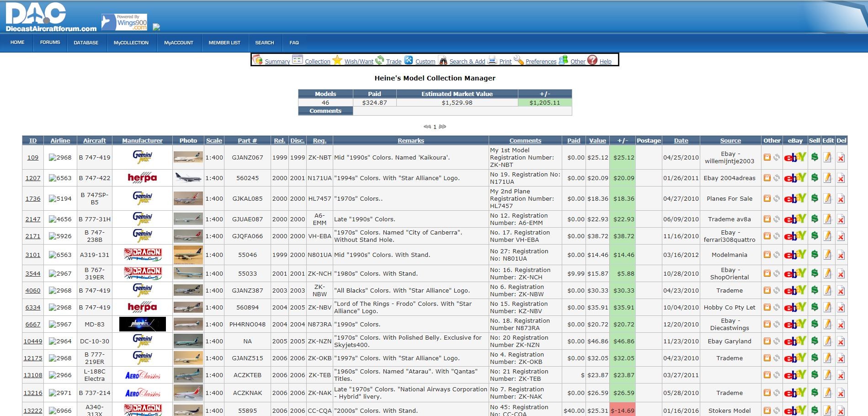Click the Search & Add binoculars icon
The height and width of the screenshot is (416, 868).
pyautogui.click(x=443, y=60)
